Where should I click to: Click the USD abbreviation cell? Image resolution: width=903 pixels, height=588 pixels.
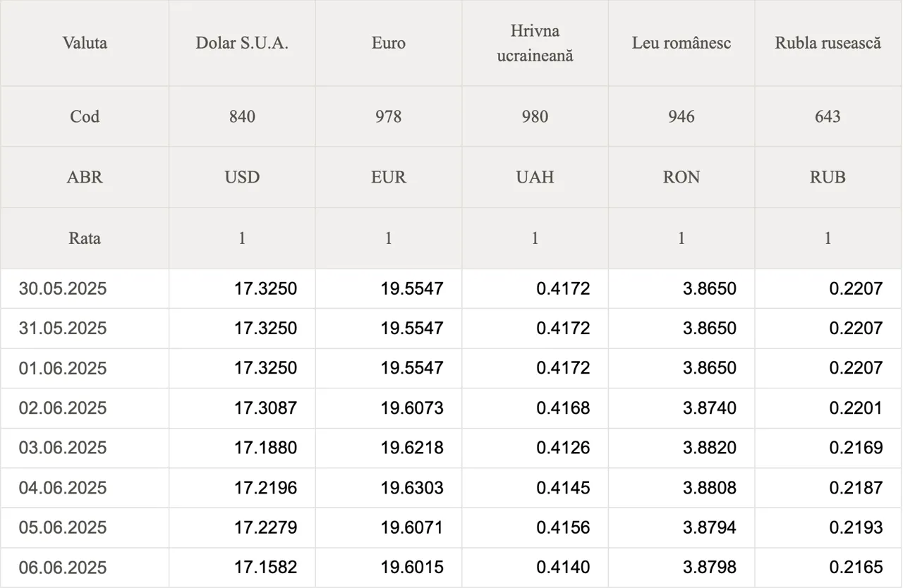coord(242,177)
